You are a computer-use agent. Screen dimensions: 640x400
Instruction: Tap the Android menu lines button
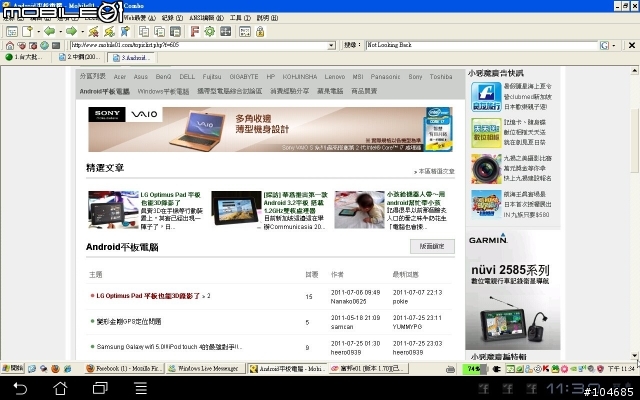coord(141,388)
